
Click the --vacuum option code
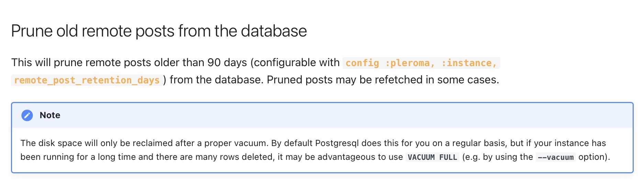click(556, 157)
